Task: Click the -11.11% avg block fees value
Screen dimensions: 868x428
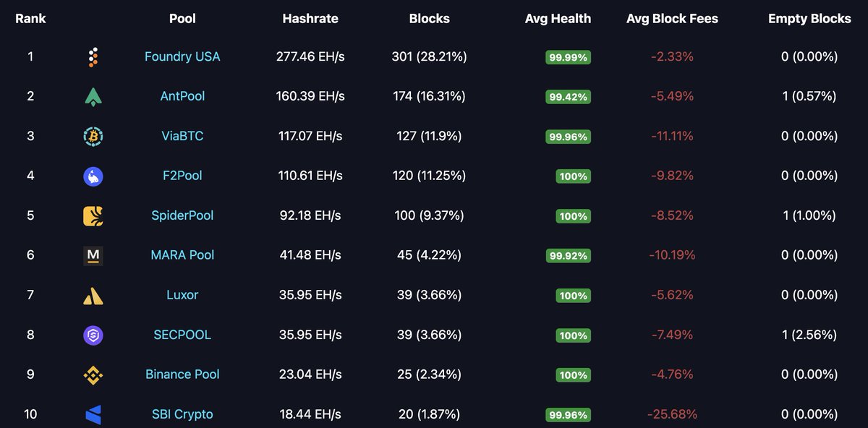Action: point(672,136)
